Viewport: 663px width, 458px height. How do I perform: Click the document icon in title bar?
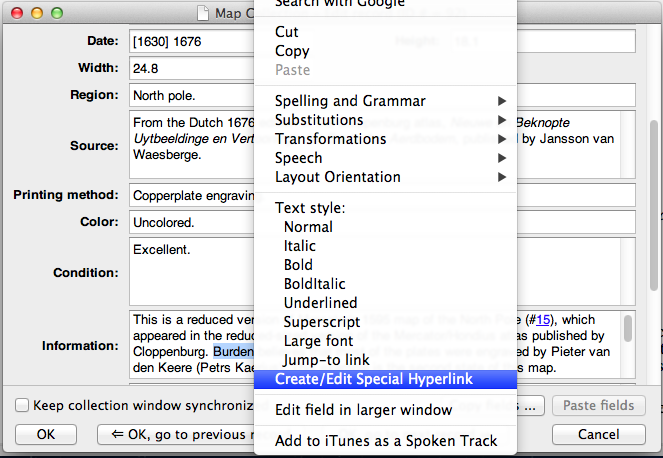[x=203, y=13]
